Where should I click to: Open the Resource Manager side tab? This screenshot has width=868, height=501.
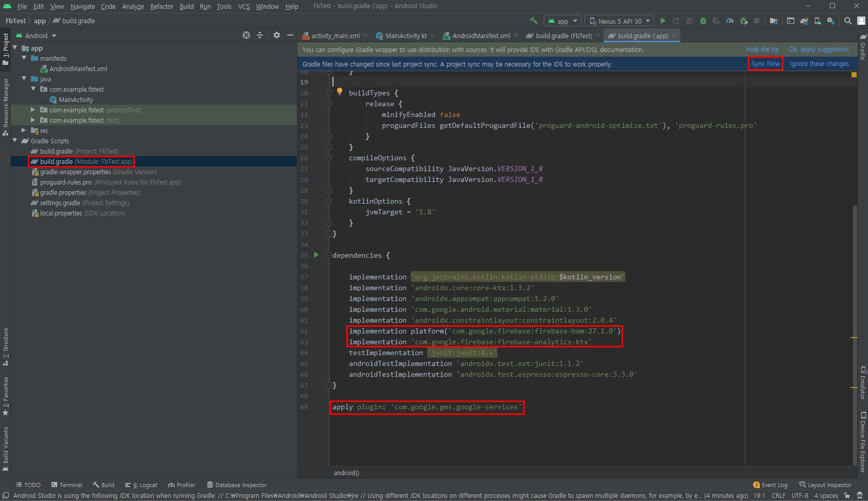[x=6, y=107]
